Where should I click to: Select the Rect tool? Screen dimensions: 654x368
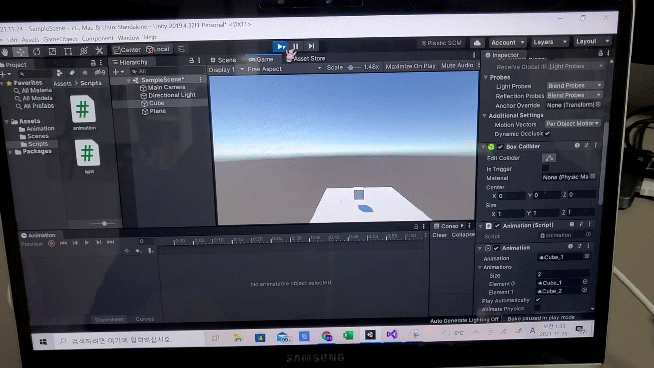click(68, 51)
